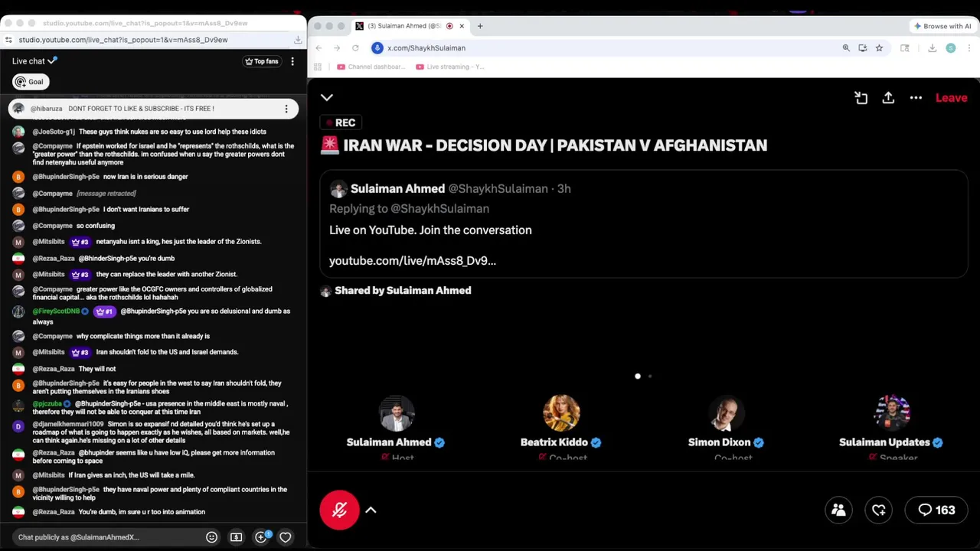Click the heart reaction icon in live chat
Image resolution: width=980 pixels, height=551 pixels.
click(x=285, y=537)
